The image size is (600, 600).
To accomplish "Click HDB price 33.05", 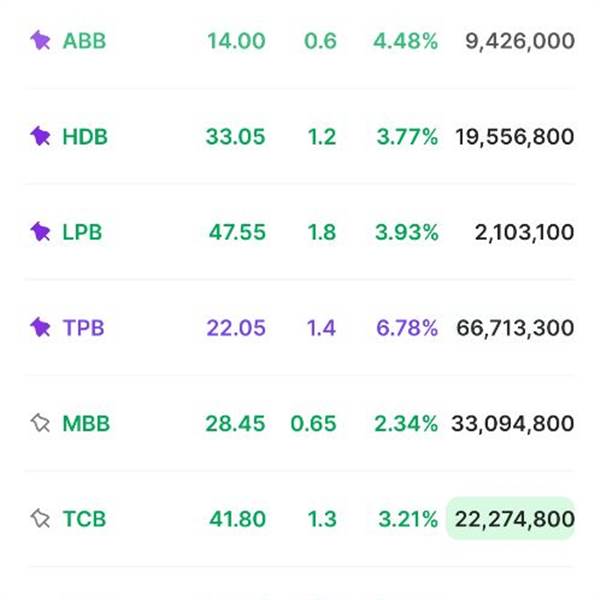I will pos(235,137).
